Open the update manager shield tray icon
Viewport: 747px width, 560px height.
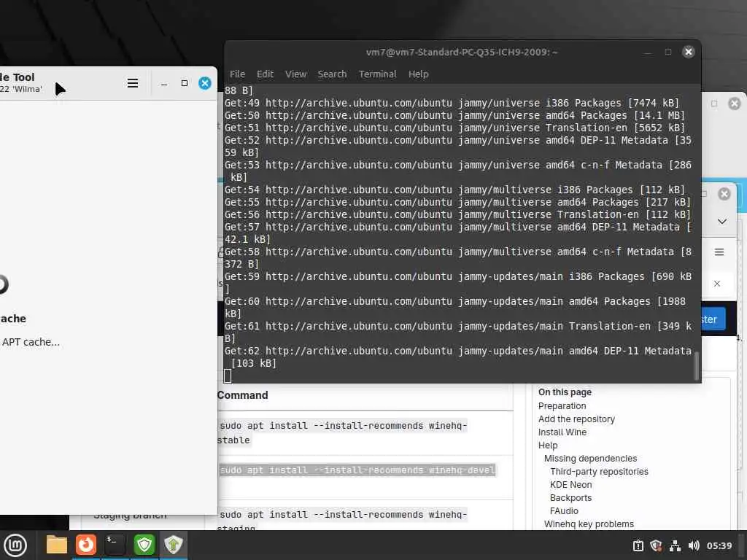point(656,545)
